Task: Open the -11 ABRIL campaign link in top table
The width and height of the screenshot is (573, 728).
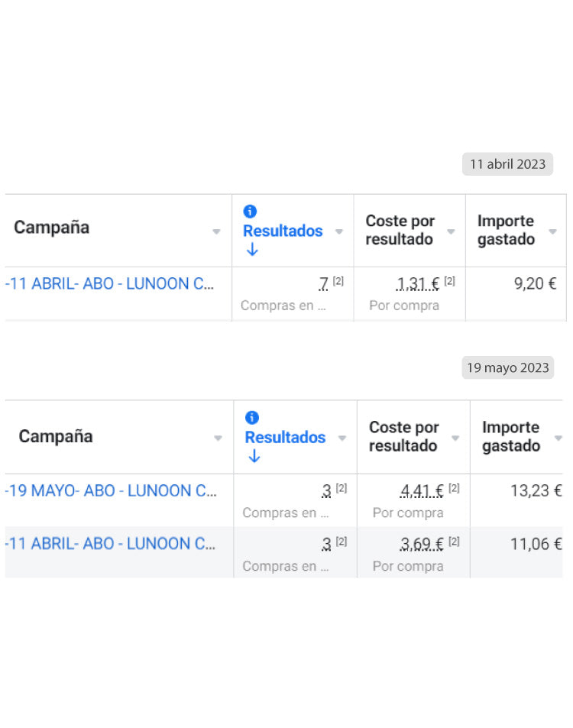Action: click(x=109, y=283)
